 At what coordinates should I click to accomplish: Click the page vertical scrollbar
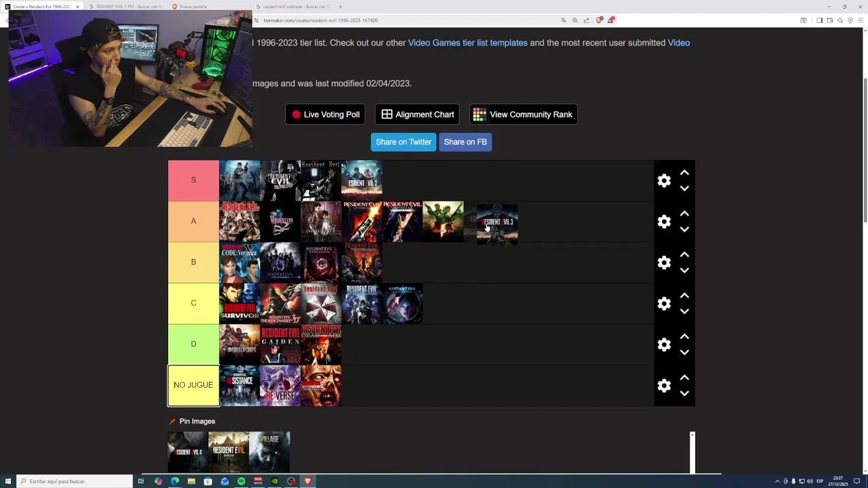point(865,149)
